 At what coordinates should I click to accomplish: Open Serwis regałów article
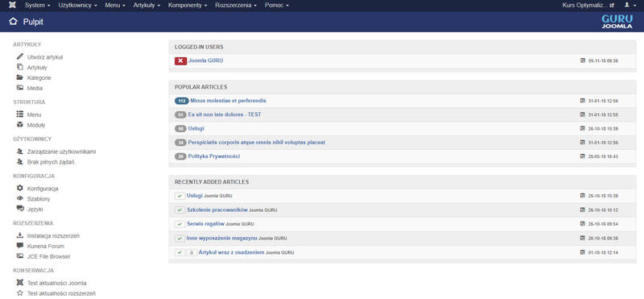coord(205,224)
